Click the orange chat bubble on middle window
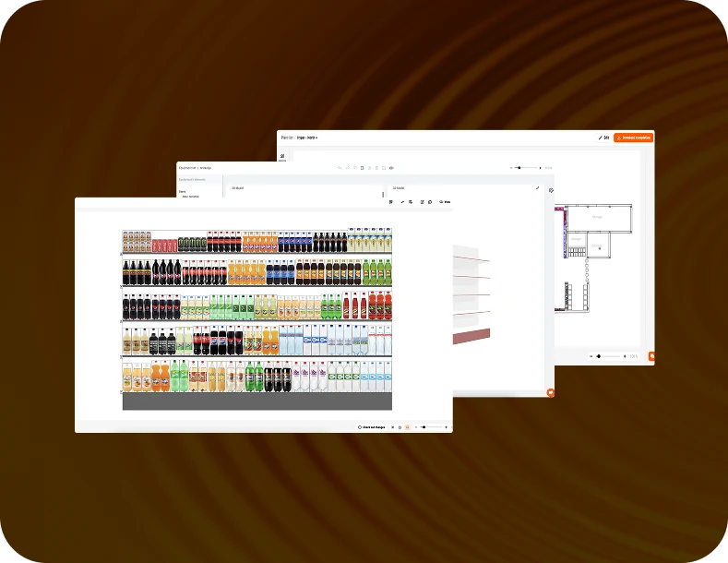Viewport: 728px width, 563px height. [x=550, y=392]
